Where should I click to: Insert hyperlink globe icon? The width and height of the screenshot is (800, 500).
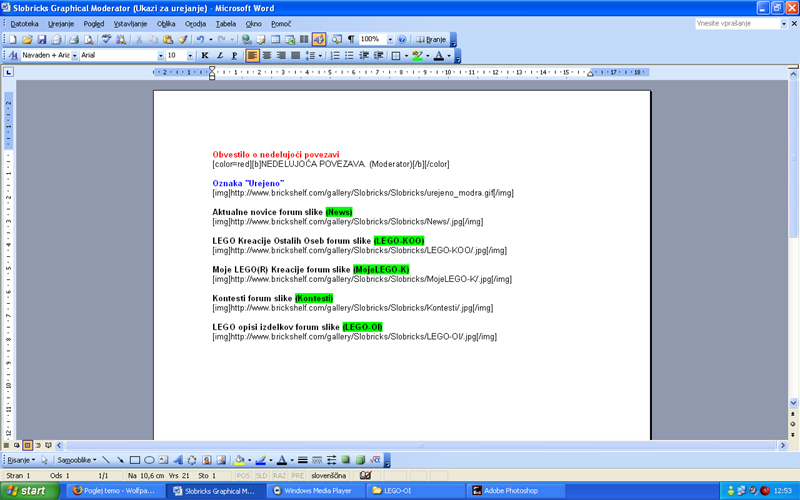[x=246, y=39]
